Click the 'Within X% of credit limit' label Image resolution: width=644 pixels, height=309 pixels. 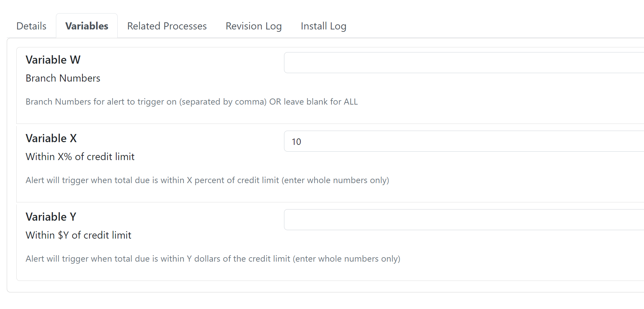click(x=80, y=157)
